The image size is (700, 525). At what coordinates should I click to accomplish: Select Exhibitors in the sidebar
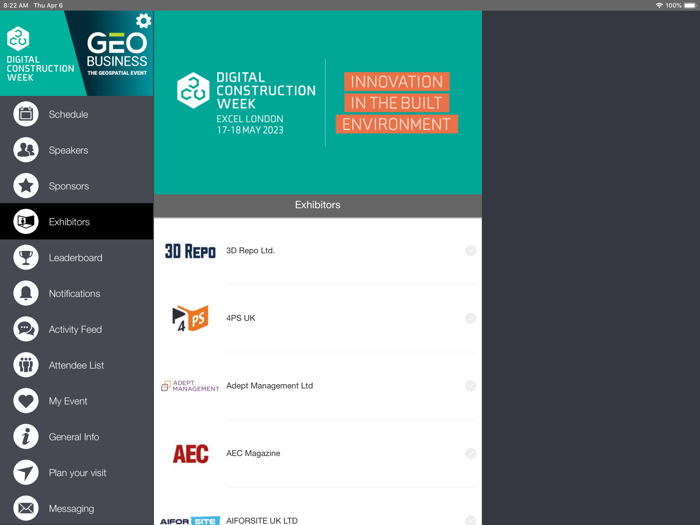(x=76, y=221)
